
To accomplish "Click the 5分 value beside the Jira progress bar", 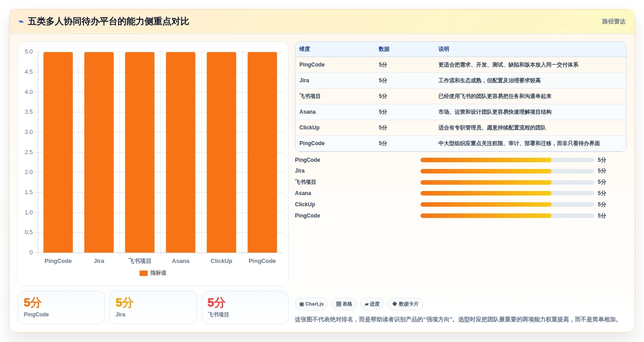I will 602,171.
